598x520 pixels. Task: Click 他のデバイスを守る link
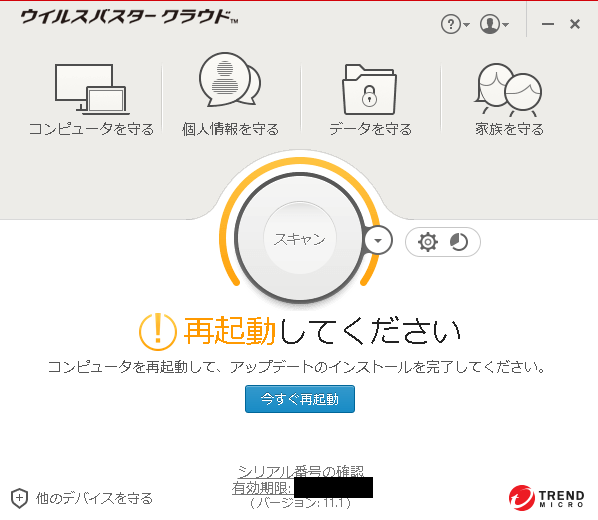(94, 498)
